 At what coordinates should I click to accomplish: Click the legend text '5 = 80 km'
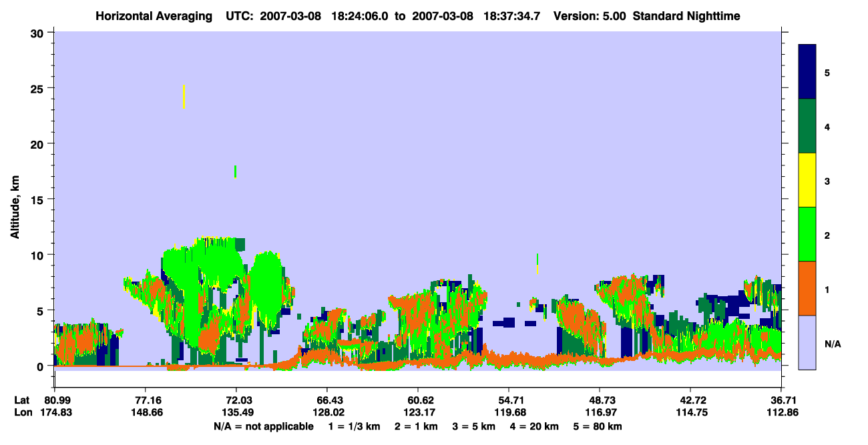pyautogui.click(x=598, y=426)
